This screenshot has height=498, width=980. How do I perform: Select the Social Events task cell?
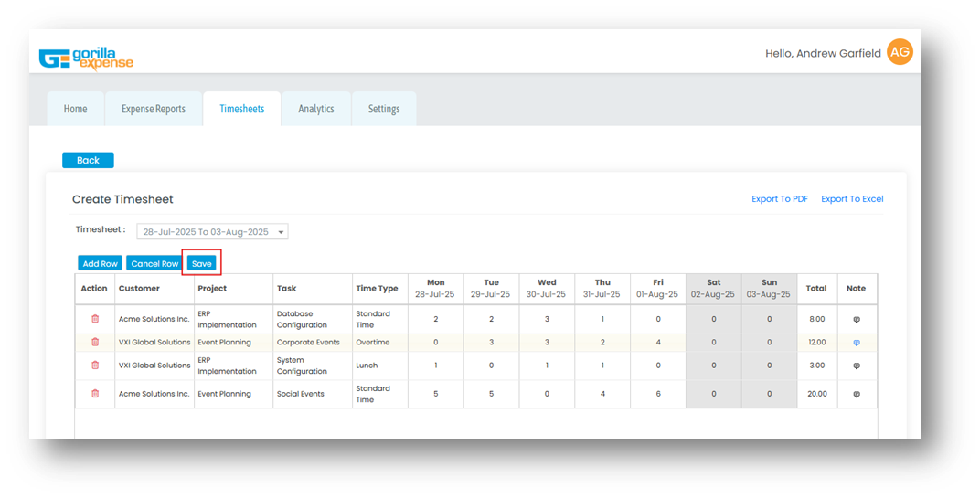coord(313,394)
